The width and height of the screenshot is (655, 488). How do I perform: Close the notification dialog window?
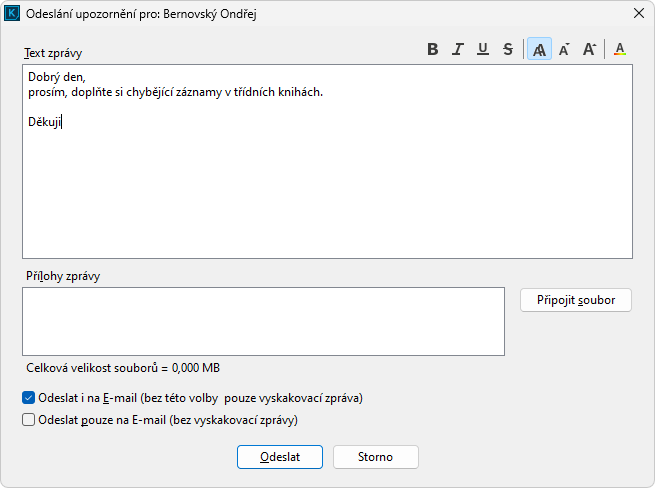tap(639, 15)
